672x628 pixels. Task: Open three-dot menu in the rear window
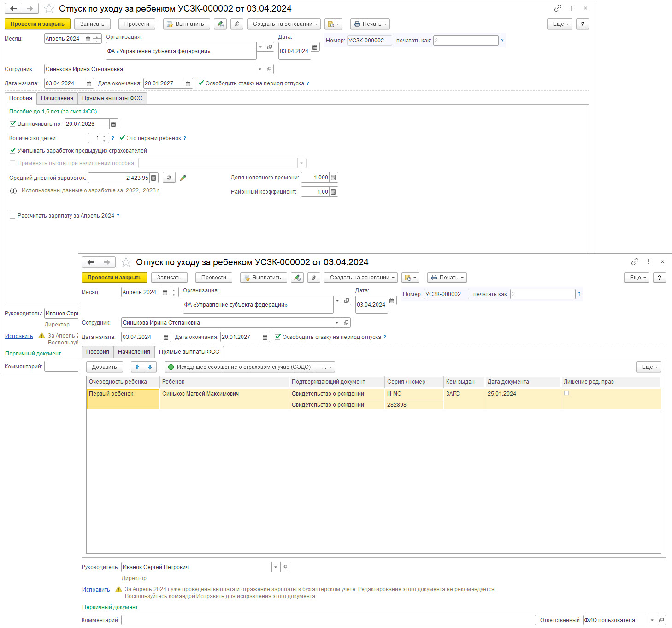coord(572,8)
